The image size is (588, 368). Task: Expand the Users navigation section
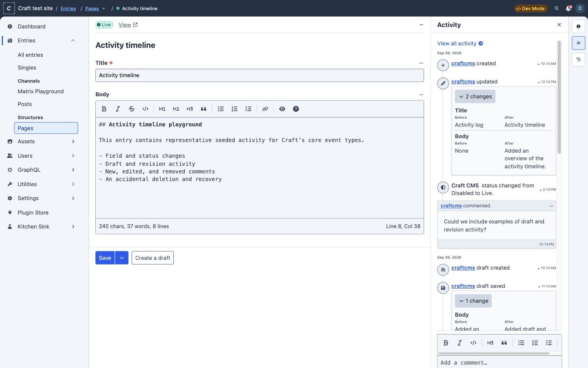click(73, 156)
